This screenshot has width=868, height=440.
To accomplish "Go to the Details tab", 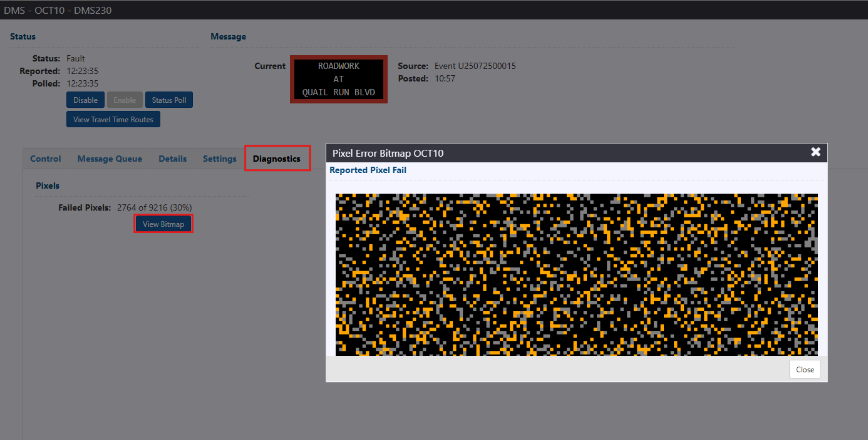I will tap(172, 159).
